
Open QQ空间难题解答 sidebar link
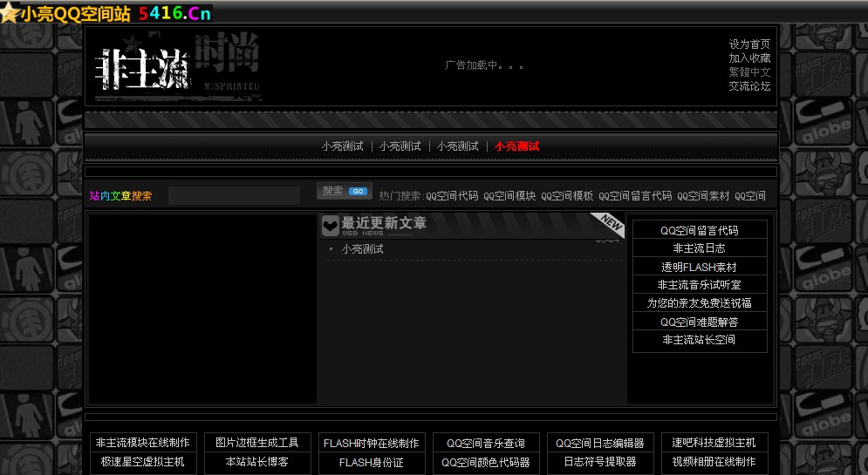tap(699, 322)
